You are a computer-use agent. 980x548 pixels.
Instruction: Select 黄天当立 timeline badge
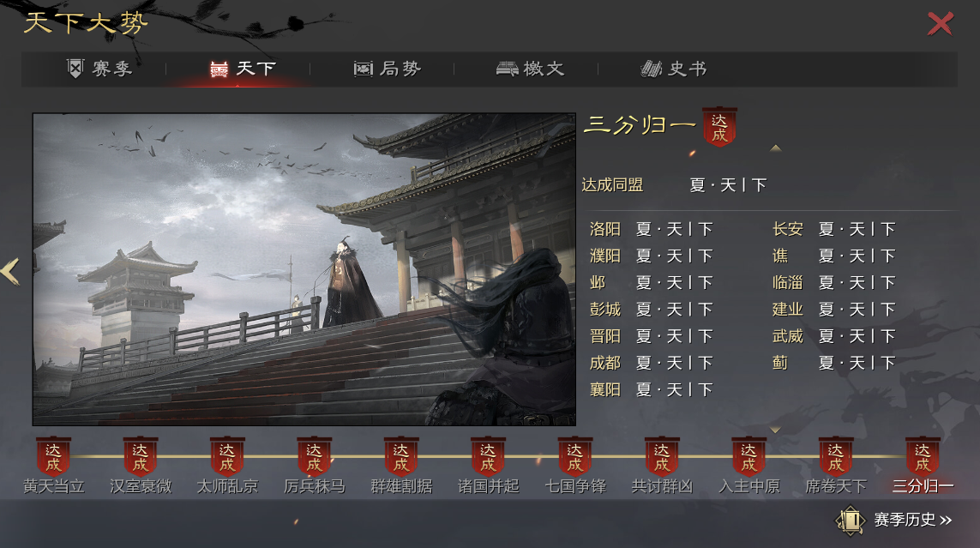click(x=53, y=456)
